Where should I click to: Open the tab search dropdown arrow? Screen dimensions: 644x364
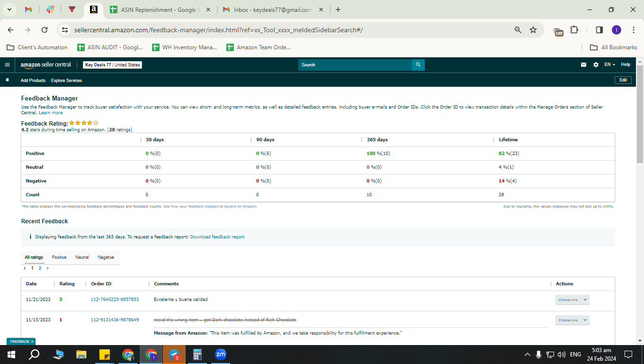[9, 9]
